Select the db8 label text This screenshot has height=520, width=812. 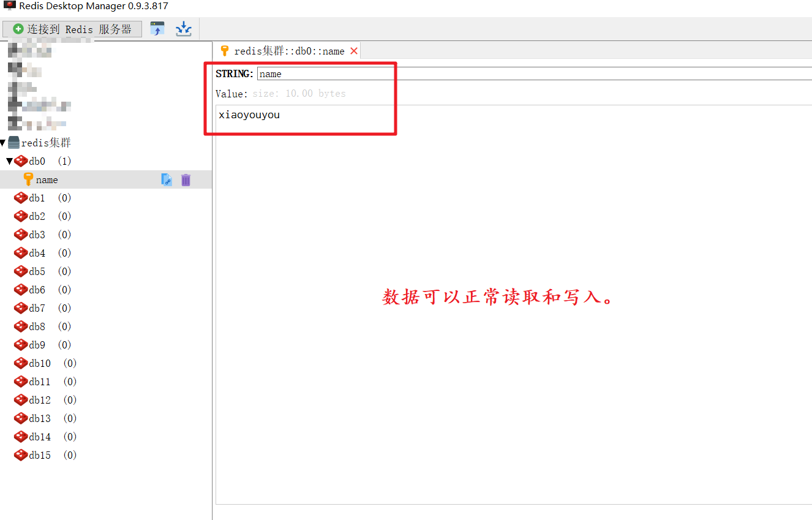(37, 326)
